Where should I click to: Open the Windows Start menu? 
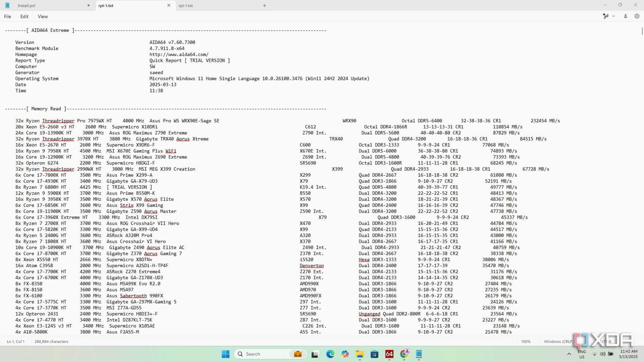(225, 354)
